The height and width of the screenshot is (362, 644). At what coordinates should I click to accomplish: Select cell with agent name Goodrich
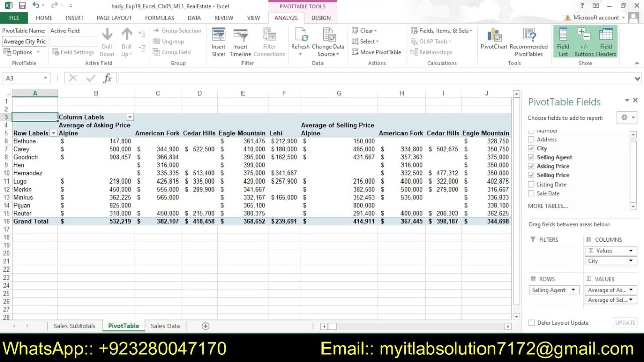click(35, 157)
